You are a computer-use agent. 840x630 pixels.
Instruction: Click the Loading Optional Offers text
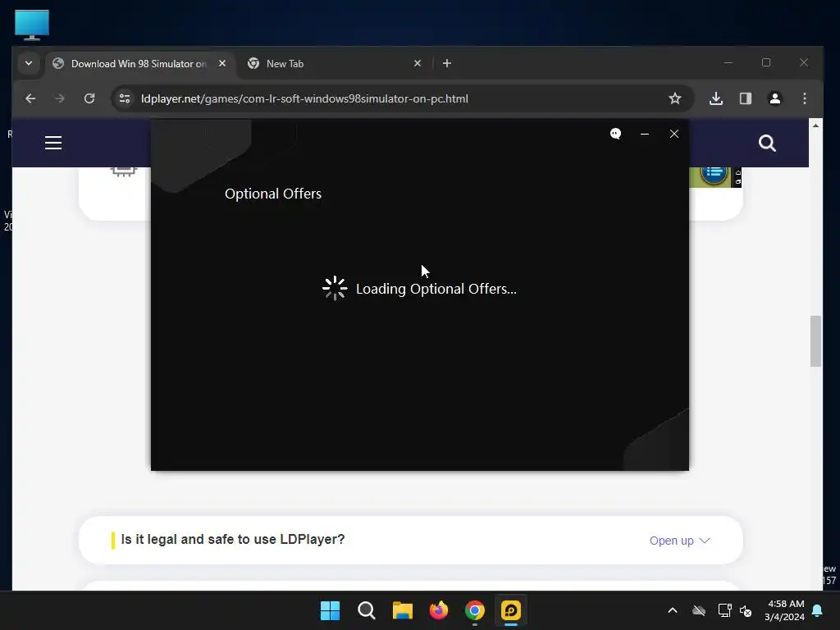[x=436, y=289]
